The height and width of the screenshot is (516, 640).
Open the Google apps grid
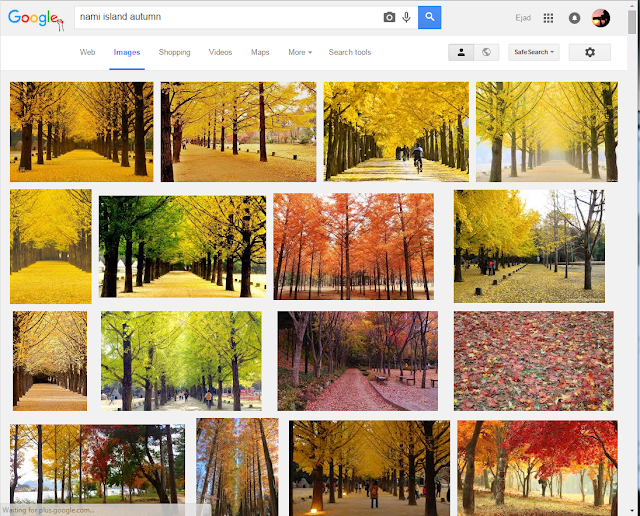548,18
